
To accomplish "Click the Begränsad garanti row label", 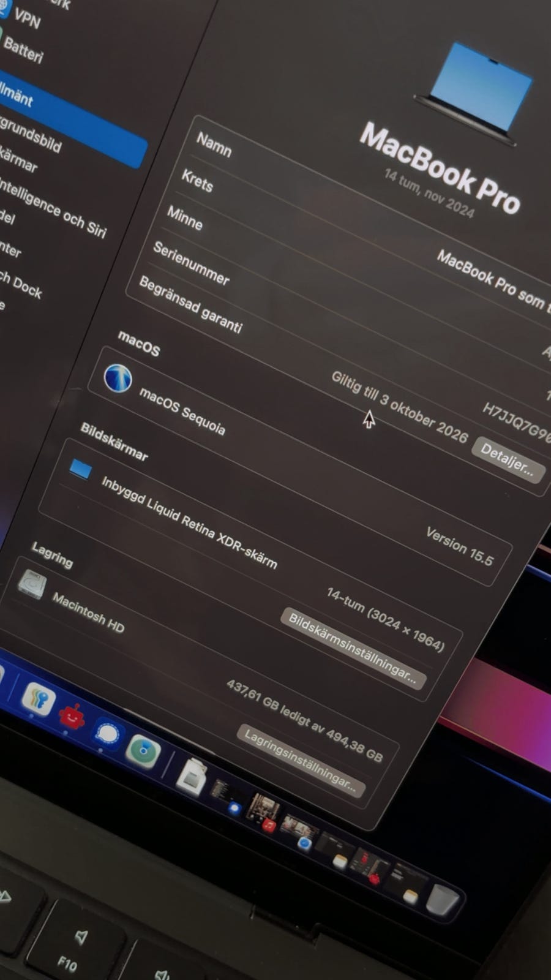I will point(190,304).
